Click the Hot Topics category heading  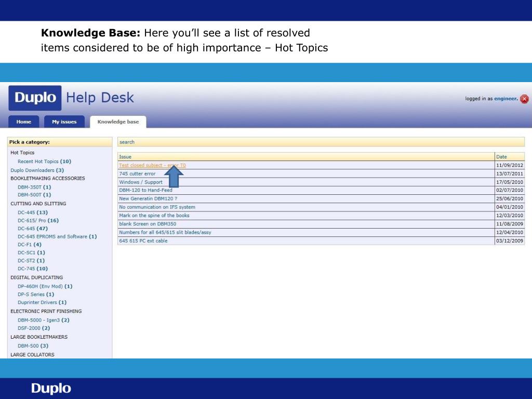[22, 153]
